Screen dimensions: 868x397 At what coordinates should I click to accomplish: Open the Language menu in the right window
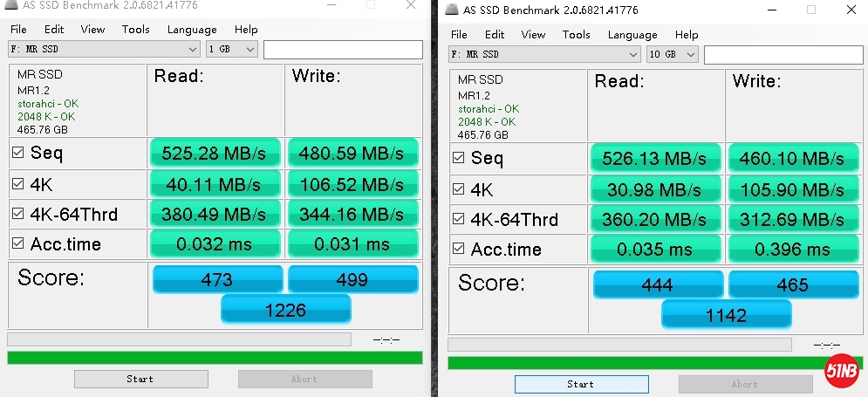click(x=632, y=34)
